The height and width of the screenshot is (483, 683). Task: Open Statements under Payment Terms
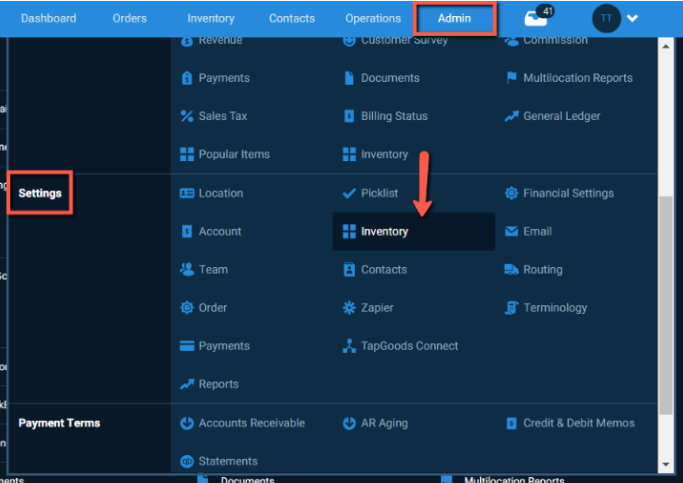tap(228, 461)
